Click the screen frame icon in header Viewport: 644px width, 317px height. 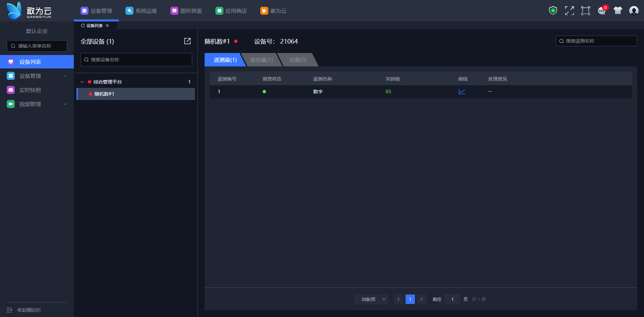coord(586,11)
